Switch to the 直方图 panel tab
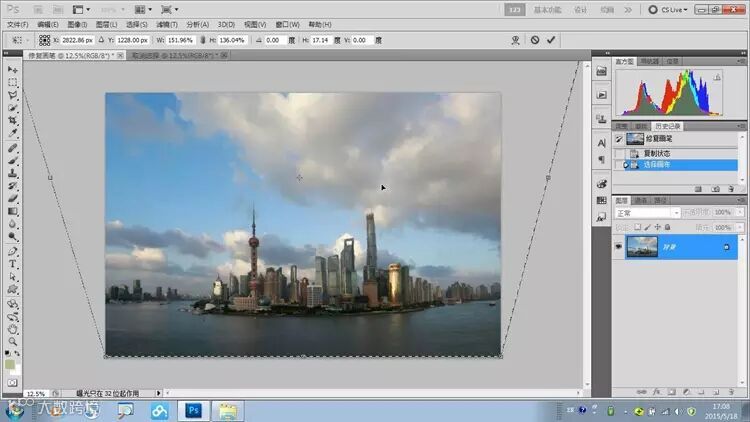 point(624,62)
